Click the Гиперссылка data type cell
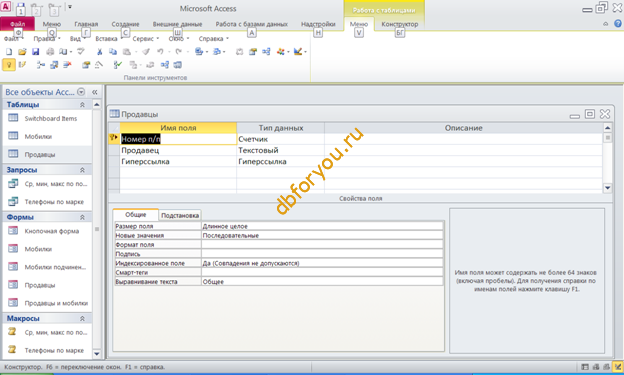 [280, 162]
